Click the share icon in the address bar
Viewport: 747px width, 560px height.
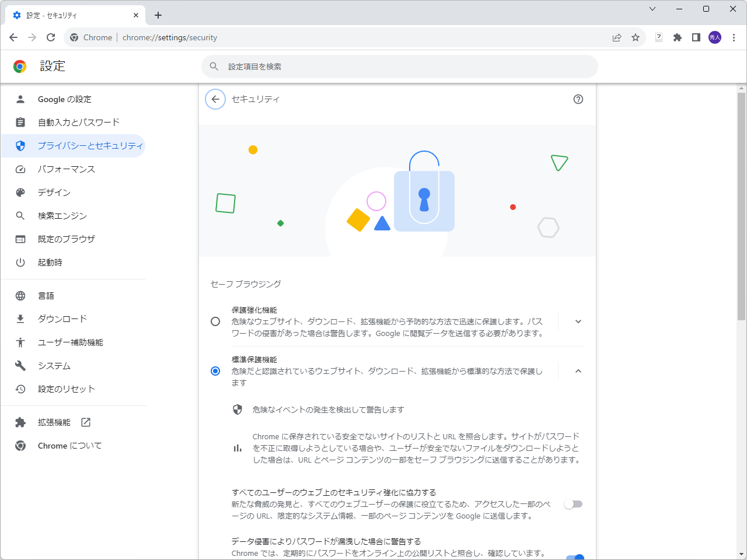click(617, 37)
